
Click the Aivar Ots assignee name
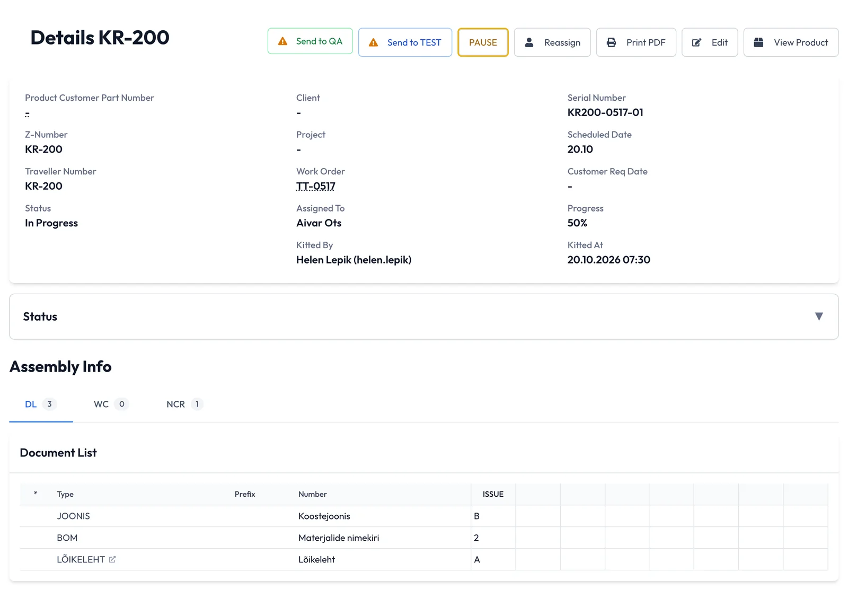coord(319,223)
